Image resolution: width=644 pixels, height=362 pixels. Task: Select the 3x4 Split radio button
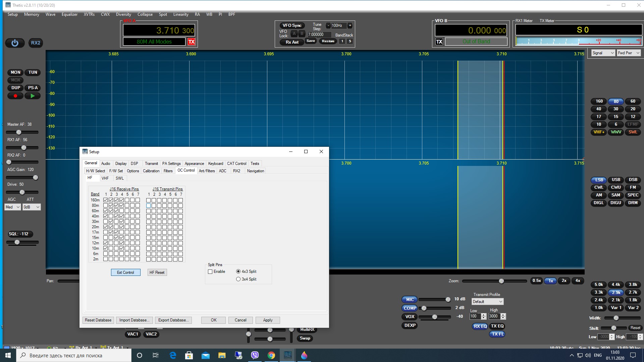coord(238,279)
